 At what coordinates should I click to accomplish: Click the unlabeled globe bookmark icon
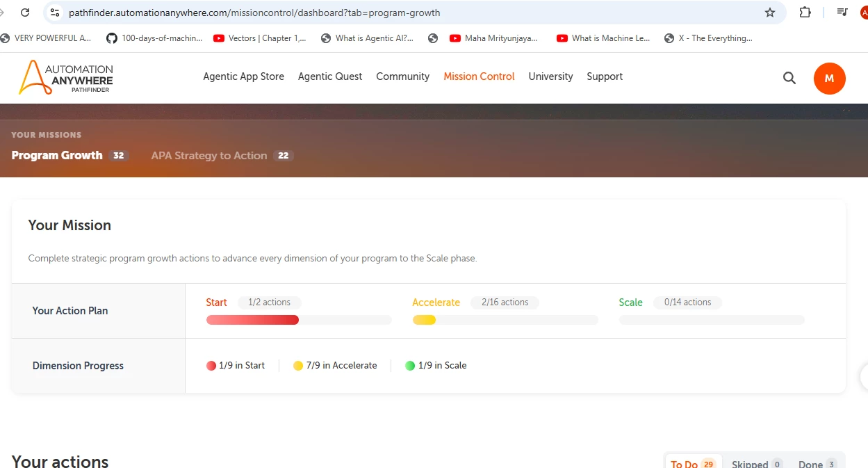[x=433, y=38]
